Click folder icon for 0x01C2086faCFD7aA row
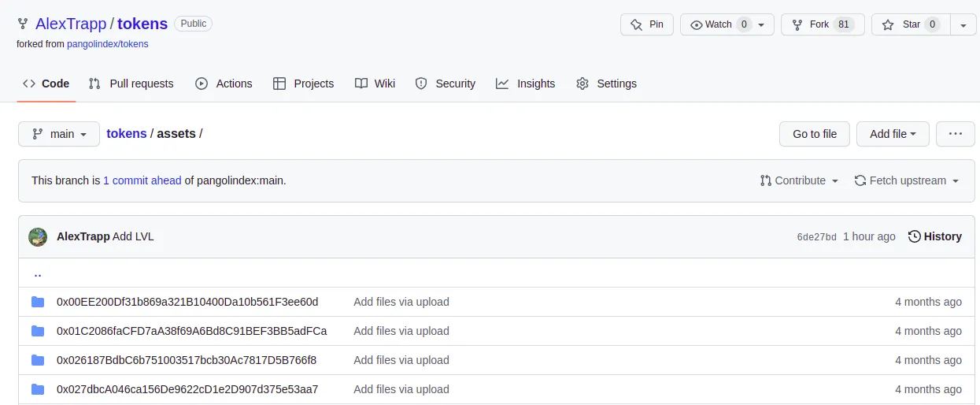Screen dimensions: 980x405 [x=38, y=331]
